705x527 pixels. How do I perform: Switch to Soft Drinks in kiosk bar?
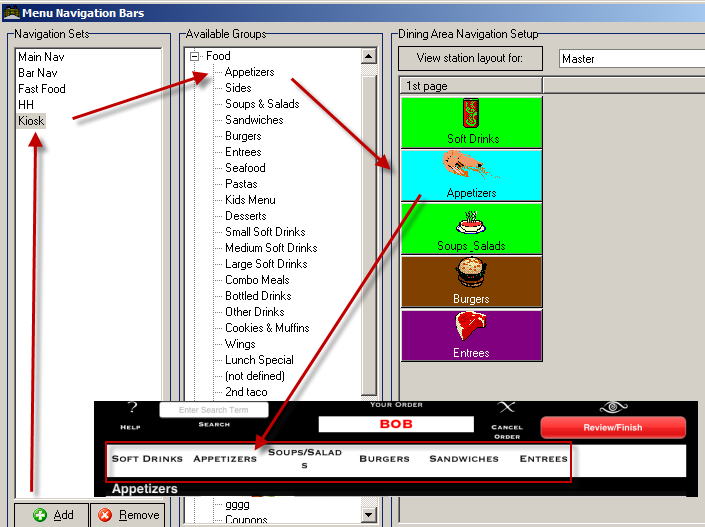pos(147,459)
